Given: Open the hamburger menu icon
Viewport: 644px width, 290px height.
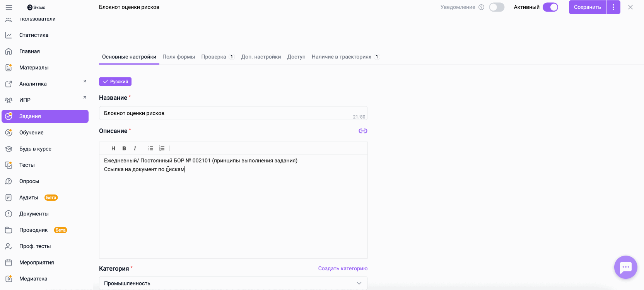Looking at the screenshot, I should (9, 7).
